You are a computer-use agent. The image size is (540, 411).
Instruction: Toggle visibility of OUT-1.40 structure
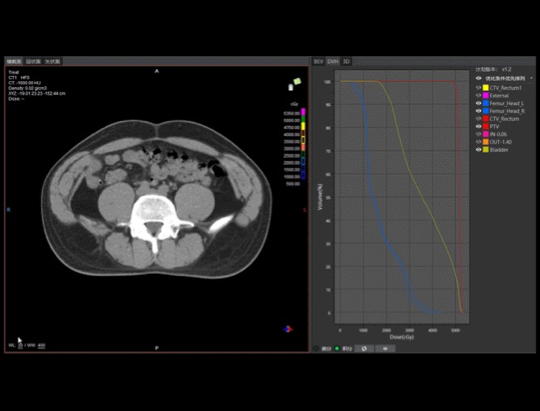[478, 142]
